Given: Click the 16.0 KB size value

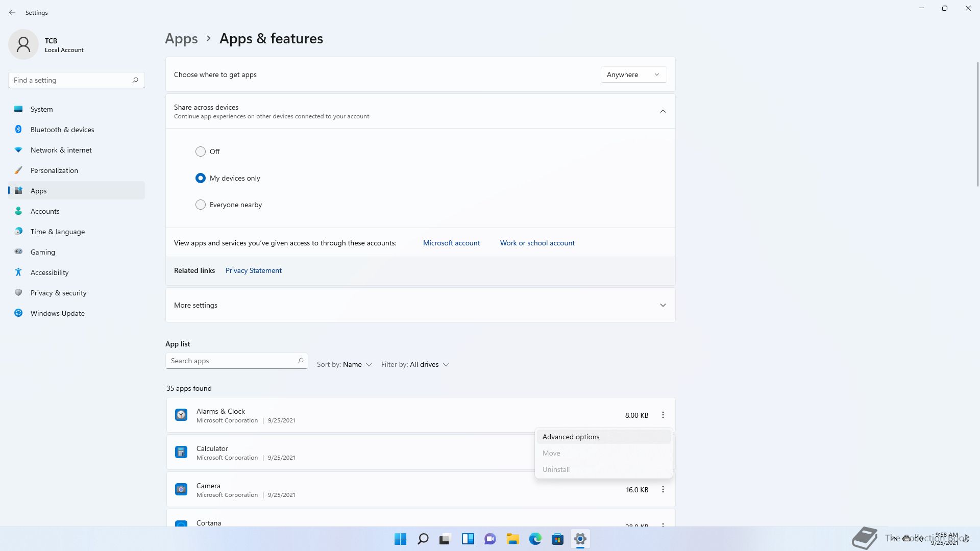Looking at the screenshot, I should click(x=637, y=490).
